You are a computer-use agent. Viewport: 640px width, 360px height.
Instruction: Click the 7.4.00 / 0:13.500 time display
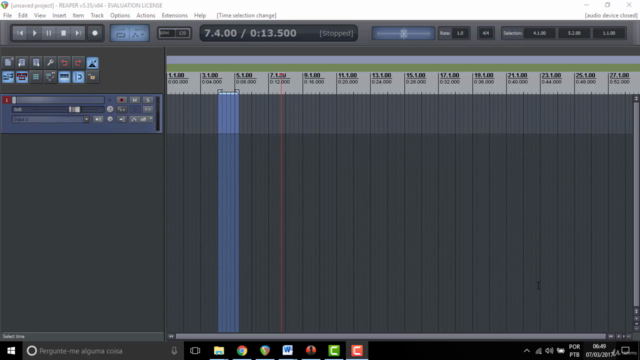point(250,33)
